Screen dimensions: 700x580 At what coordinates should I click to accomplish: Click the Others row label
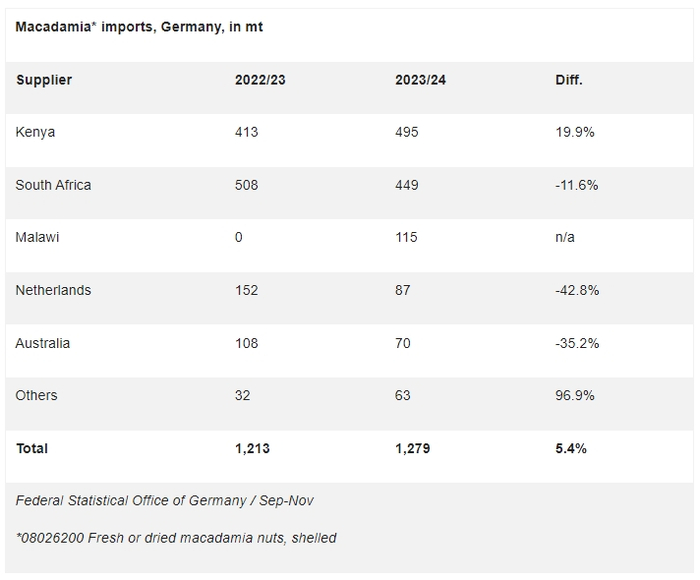point(37,395)
